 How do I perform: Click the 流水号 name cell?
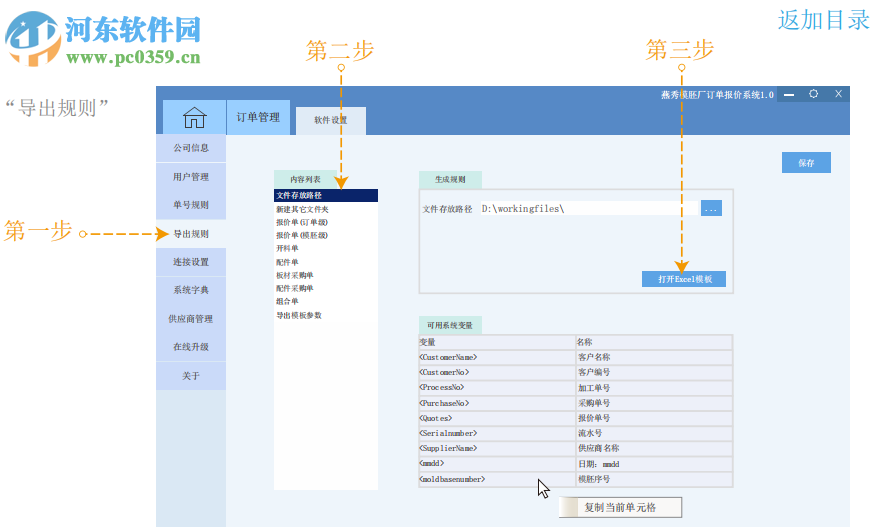654,433
